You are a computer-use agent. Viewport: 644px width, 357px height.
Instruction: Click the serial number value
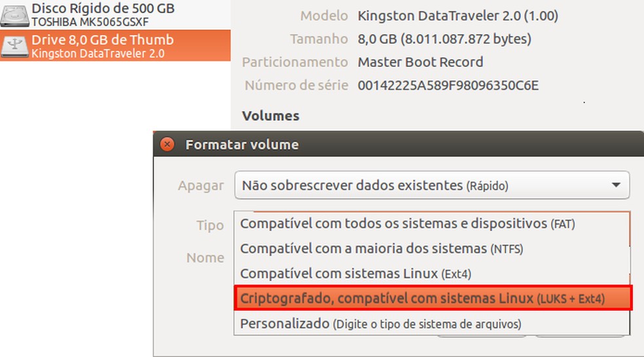click(x=448, y=85)
